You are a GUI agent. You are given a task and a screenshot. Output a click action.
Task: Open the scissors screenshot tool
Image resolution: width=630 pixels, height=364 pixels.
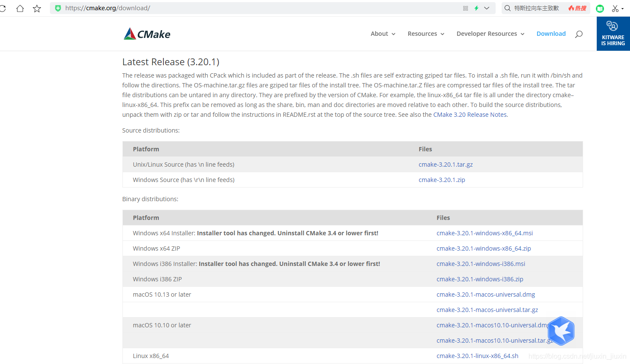pyautogui.click(x=615, y=9)
